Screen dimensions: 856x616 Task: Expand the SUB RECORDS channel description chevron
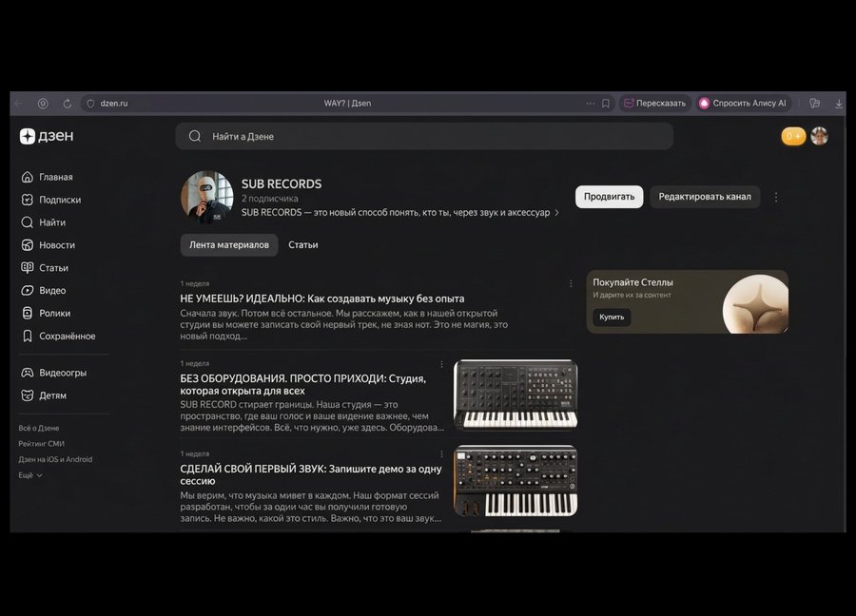[x=556, y=213]
